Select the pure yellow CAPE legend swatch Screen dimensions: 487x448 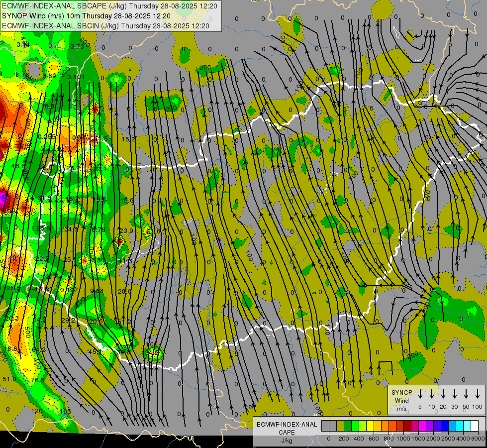coord(370,426)
